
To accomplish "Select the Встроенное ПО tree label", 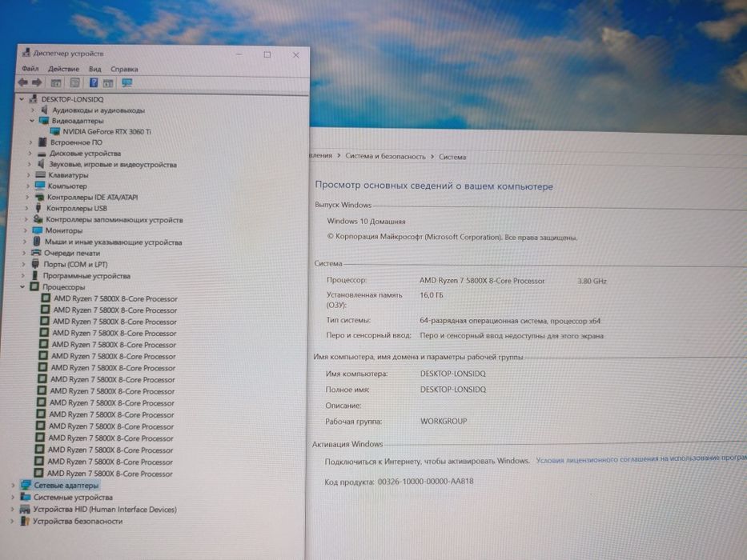I will click(76, 142).
